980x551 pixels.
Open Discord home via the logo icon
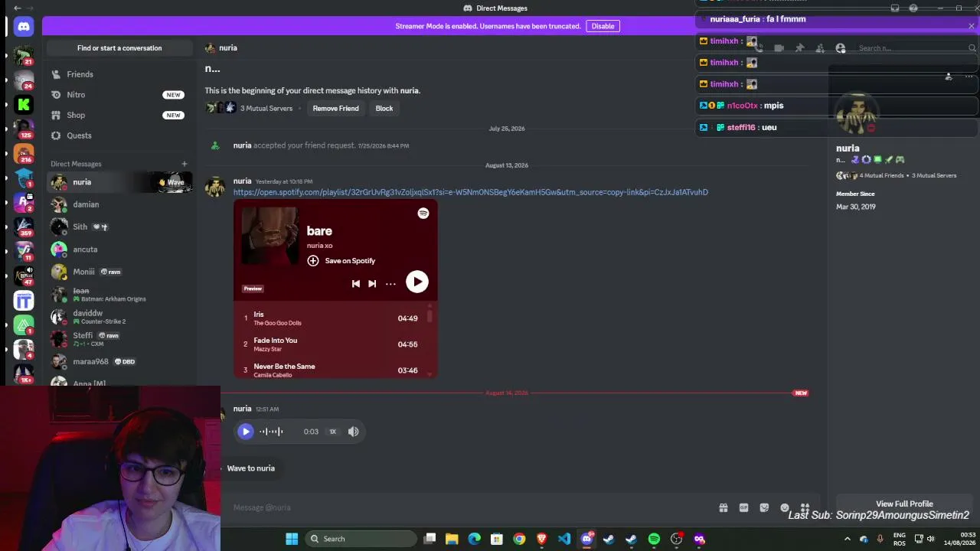tap(24, 27)
